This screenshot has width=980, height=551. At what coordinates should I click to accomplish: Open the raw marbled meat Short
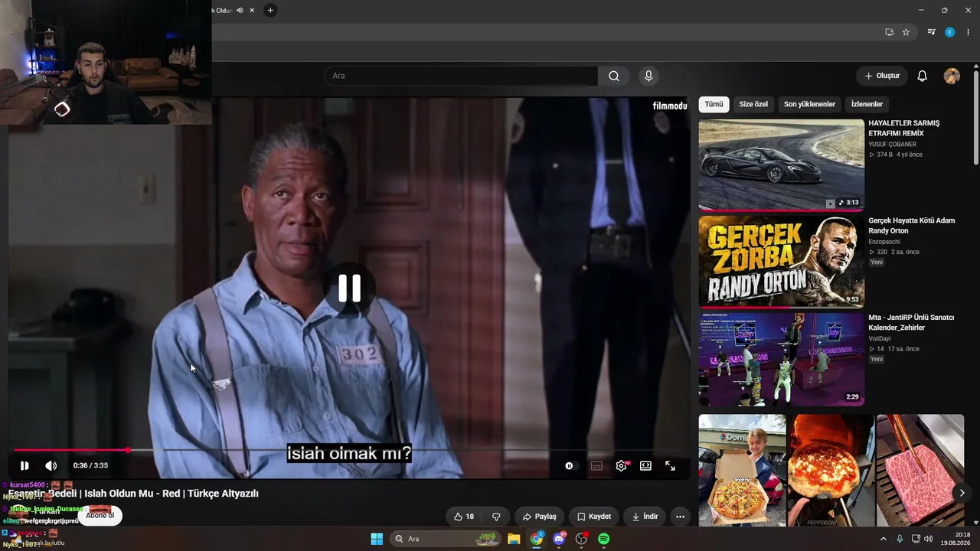920,471
